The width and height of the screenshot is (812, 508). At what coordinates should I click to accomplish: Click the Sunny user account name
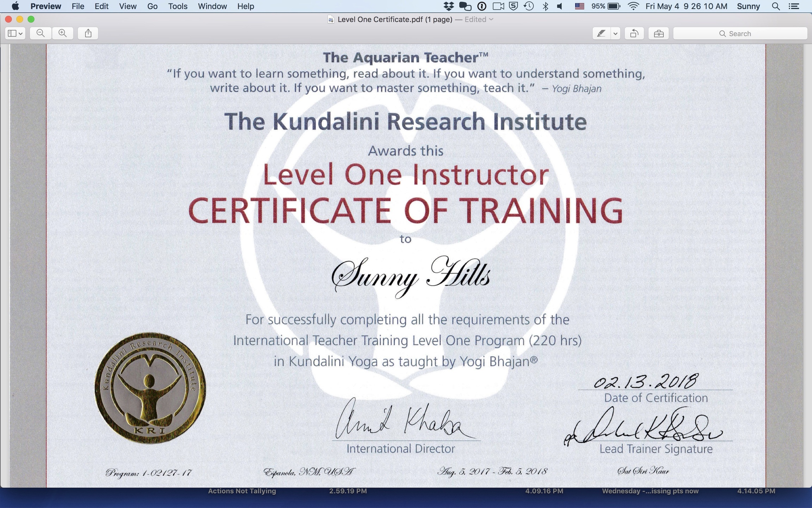tap(748, 6)
